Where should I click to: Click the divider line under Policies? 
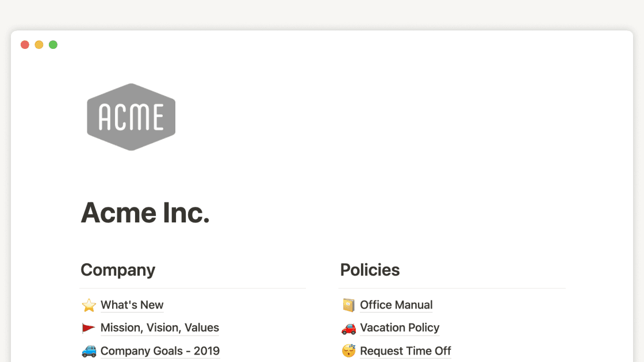(452, 288)
